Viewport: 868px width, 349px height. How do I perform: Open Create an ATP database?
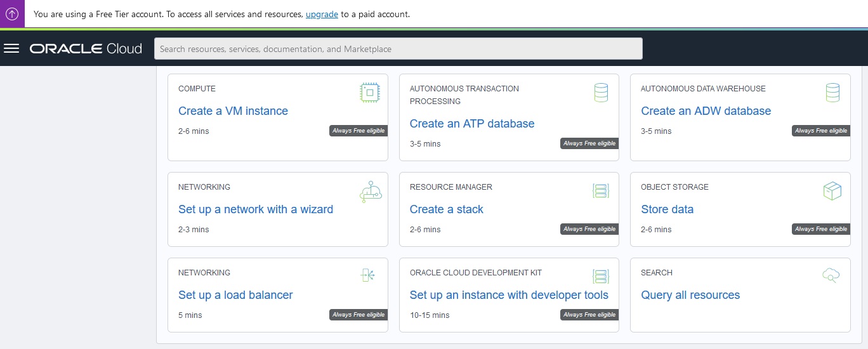click(472, 124)
